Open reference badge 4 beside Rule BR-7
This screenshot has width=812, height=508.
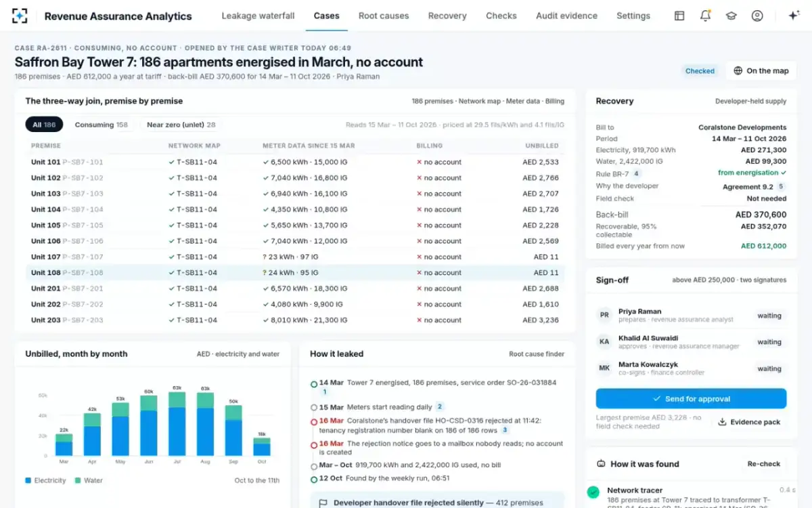[x=636, y=173]
